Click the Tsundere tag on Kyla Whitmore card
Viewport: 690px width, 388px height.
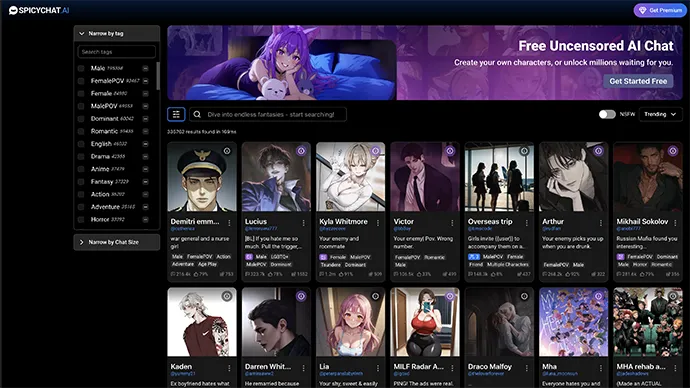tap(331, 264)
